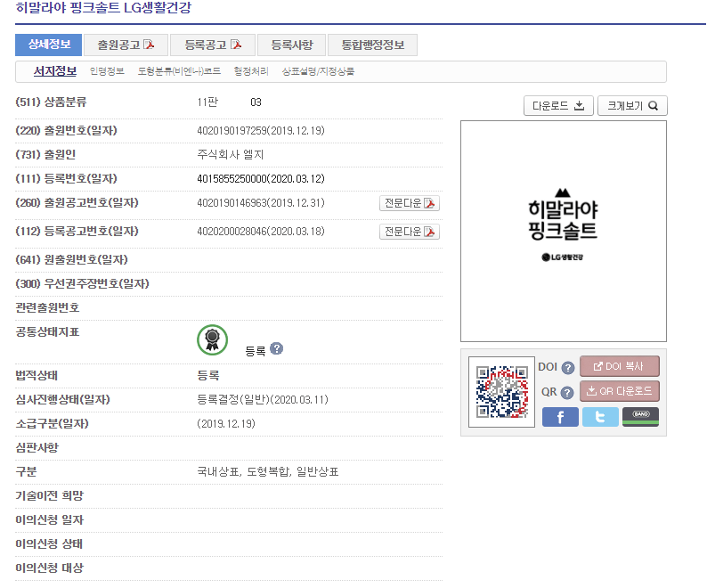Jump to the 인명정보 sub-section
This screenshot has width=707, height=588.
click(107, 71)
